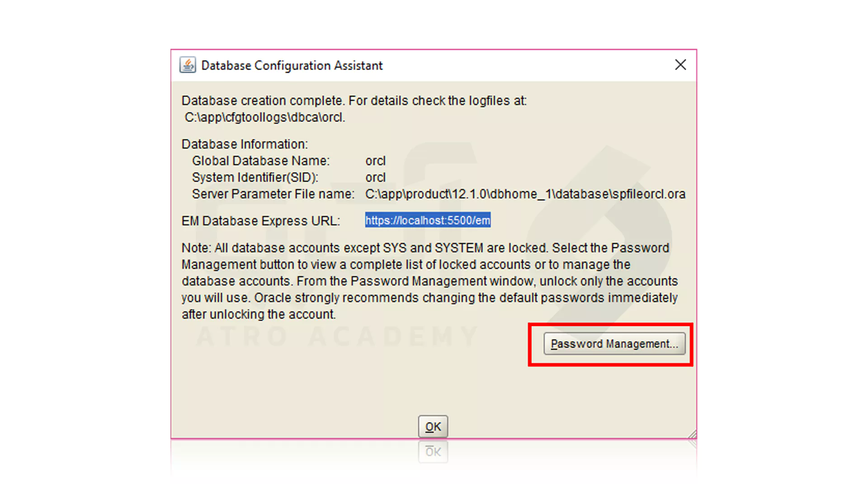Click the Global Database Name value orcl

click(x=375, y=160)
